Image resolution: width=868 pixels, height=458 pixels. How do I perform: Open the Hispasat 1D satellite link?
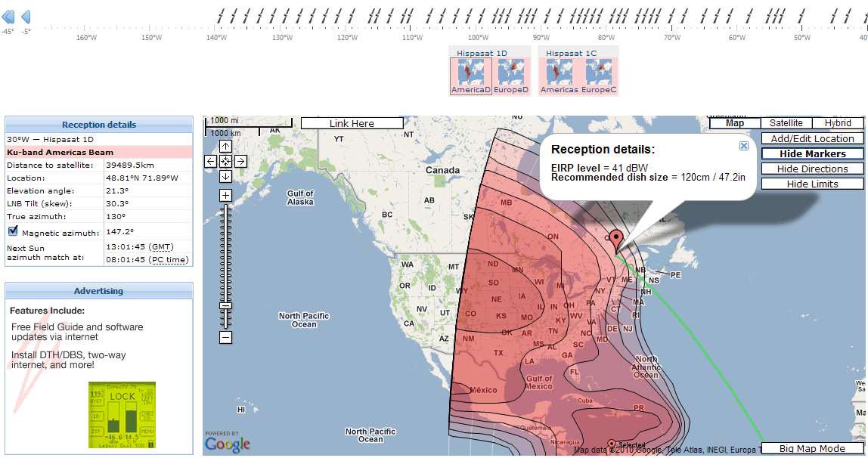click(x=482, y=53)
